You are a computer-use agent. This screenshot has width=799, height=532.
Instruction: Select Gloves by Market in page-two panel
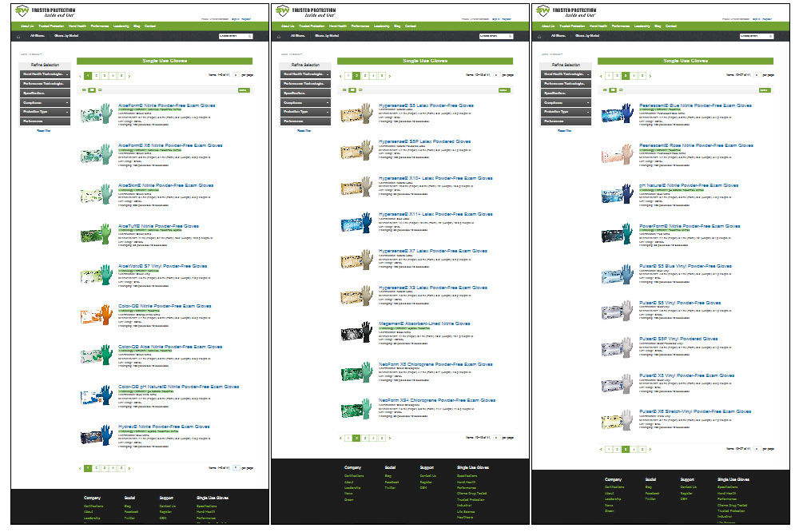(x=327, y=36)
